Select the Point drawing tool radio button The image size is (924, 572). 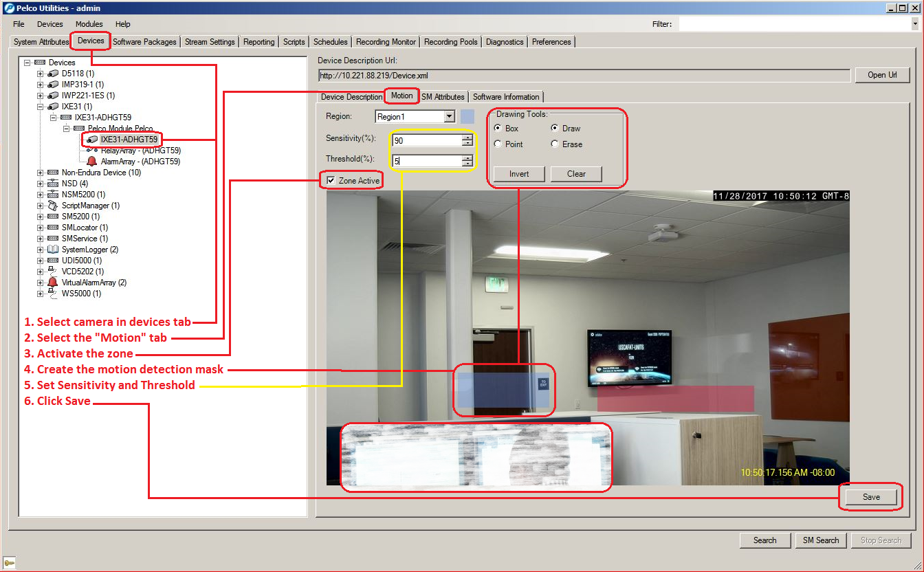tap(497, 144)
